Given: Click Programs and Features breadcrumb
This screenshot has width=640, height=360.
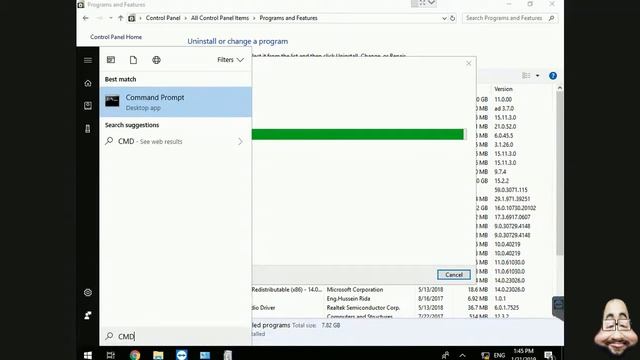Looking at the screenshot, I should coord(288,18).
